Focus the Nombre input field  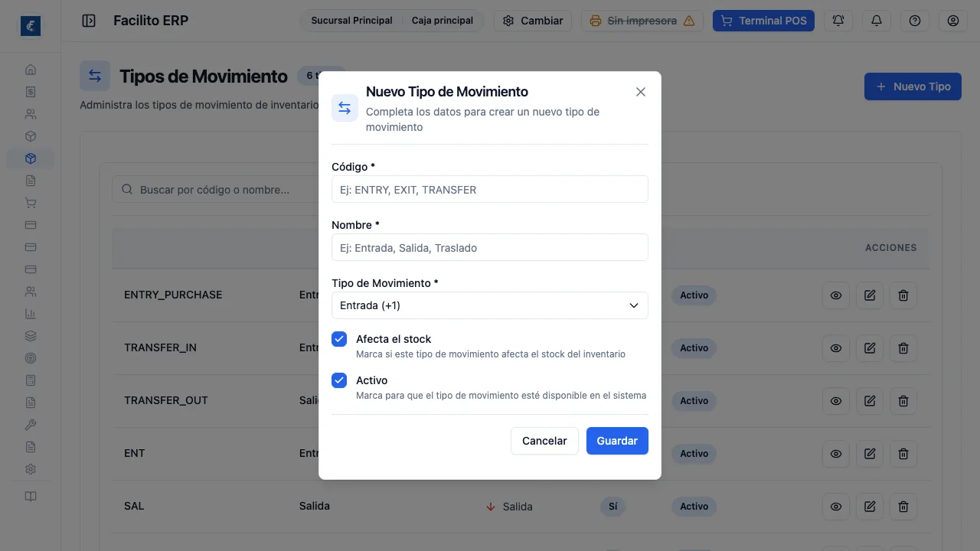[490, 247]
